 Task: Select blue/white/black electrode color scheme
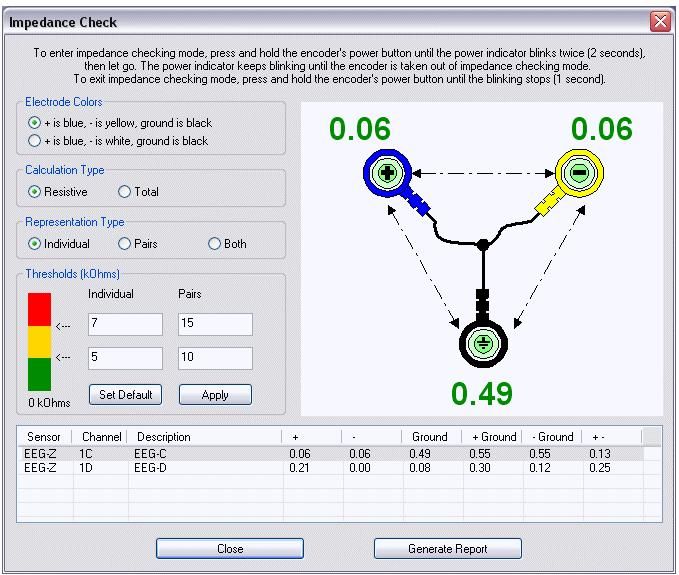[x=35, y=141]
